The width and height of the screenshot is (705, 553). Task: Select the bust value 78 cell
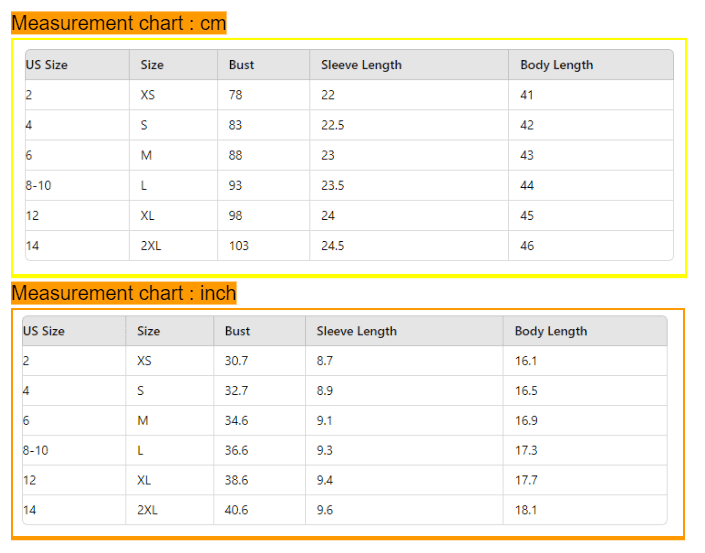235,95
